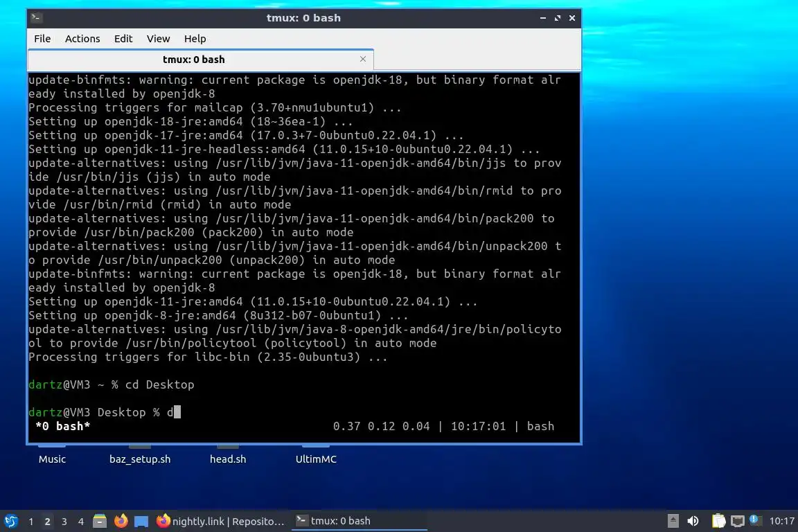The width and height of the screenshot is (798, 532).
Task: Open the removable media eject tray icon
Action: (673, 521)
